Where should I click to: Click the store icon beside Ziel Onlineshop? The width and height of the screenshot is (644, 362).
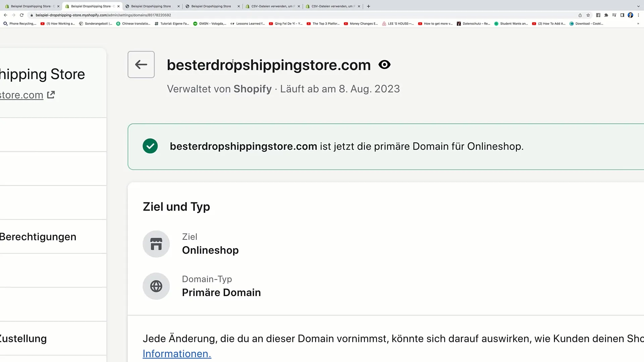(156, 244)
